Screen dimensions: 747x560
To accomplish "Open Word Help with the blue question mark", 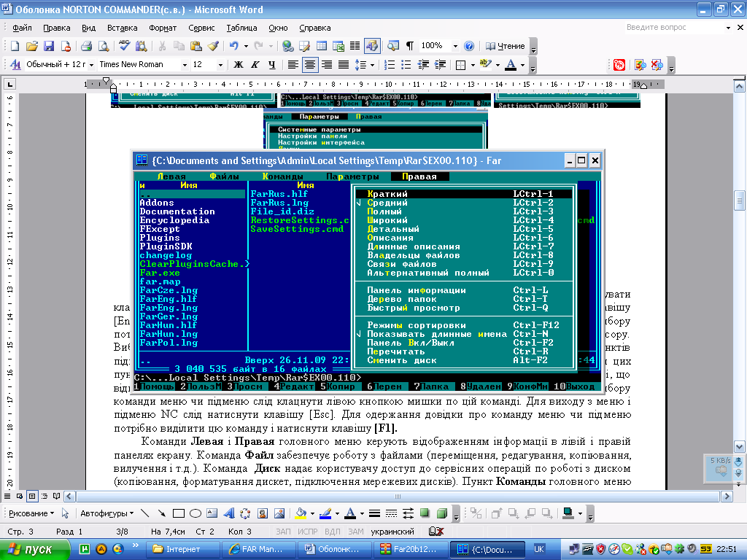I will [469, 46].
